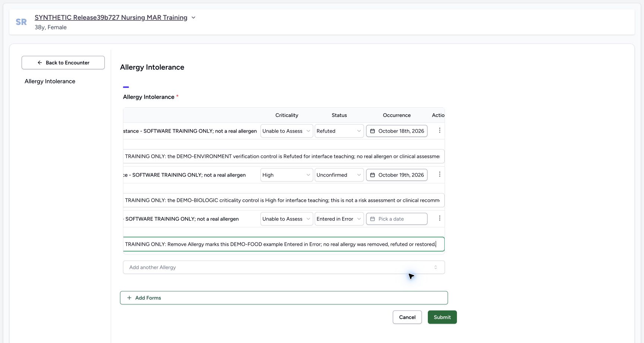Expand patient name chevron in header
644x343 pixels.
pyautogui.click(x=193, y=18)
